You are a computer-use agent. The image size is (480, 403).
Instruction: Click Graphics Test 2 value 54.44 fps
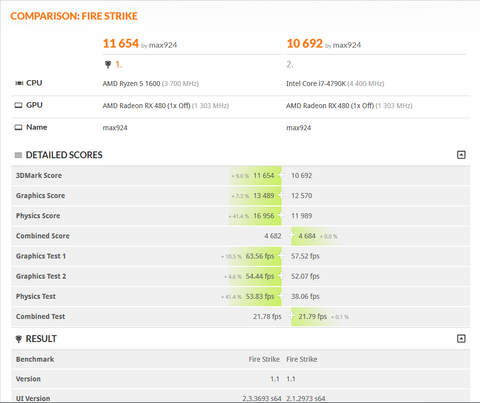(x=260, y=276)
